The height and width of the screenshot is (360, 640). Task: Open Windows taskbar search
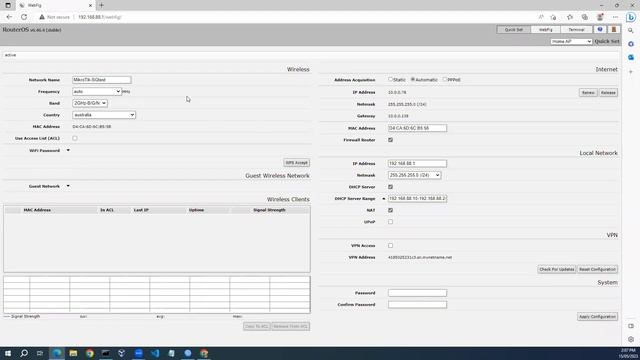click(x=24, y=353)
